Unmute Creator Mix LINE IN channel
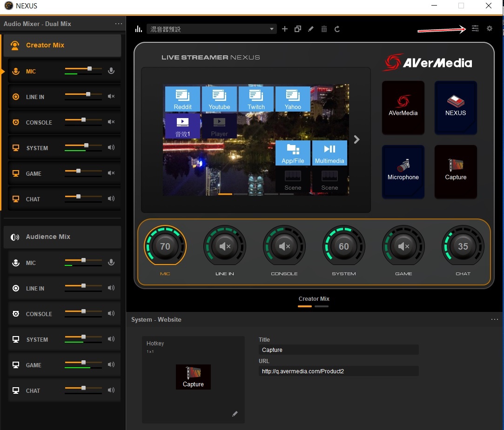Viewport: 504px width, 430px height. click(x=111, y=96)
